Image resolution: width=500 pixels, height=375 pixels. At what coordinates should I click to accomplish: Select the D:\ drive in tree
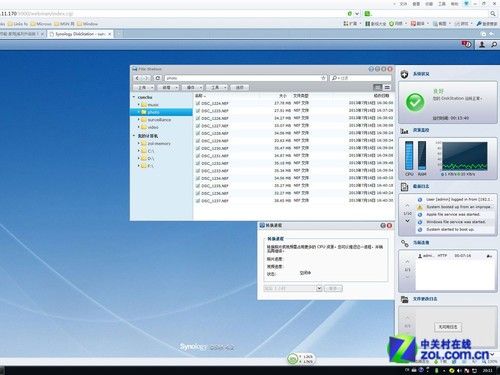pyautogui.click(x=151, y=158)
